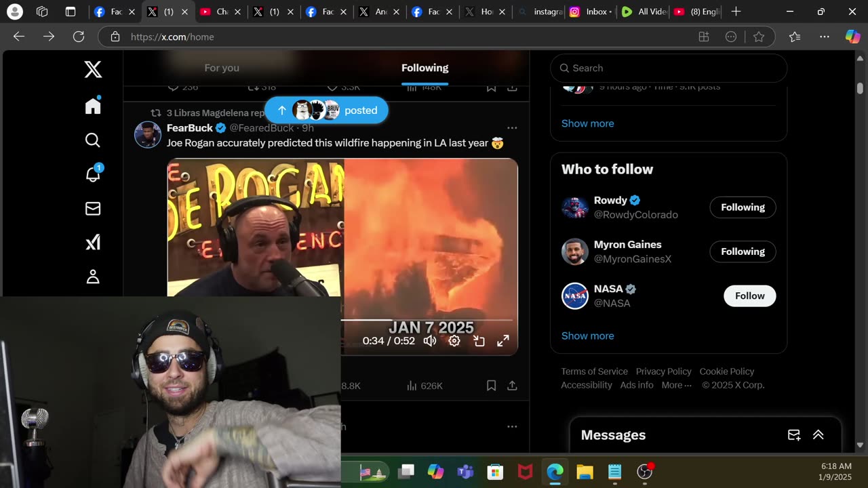868x488 pixels.
Task: Open Explore via the sidebar magnifier icon
Action: 93,140
